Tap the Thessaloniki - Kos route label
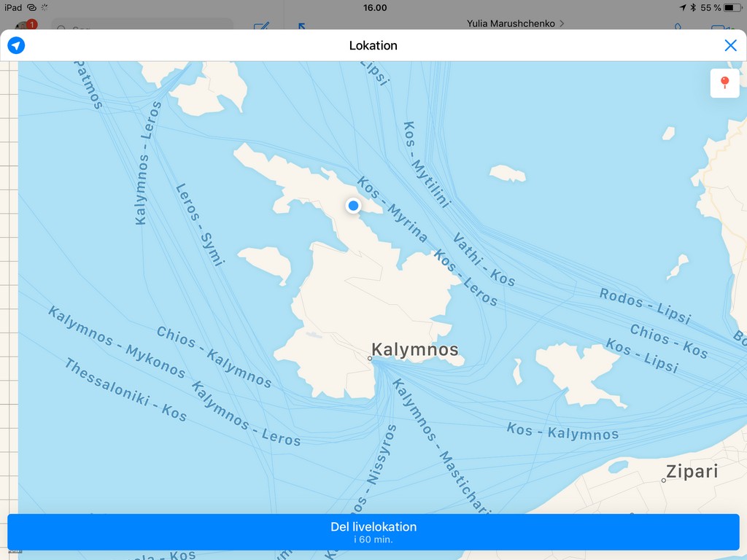The image size is (747, 560). (125, 389)
